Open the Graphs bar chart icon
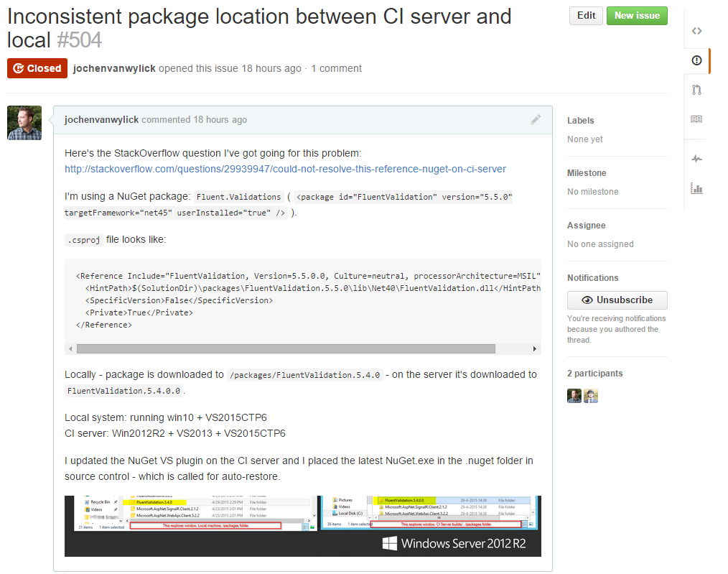Image resolution: width=728 pixels, height=574 pixels. tap(696, 188)
